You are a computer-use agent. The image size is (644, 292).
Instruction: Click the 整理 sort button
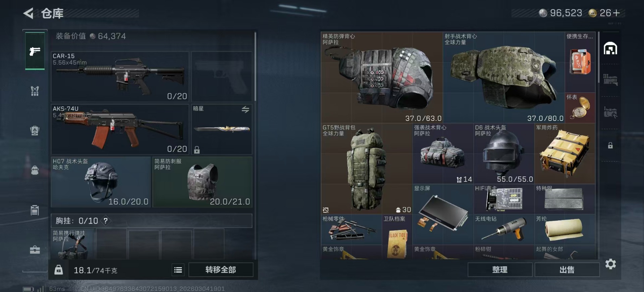click(x=500, y=270)
